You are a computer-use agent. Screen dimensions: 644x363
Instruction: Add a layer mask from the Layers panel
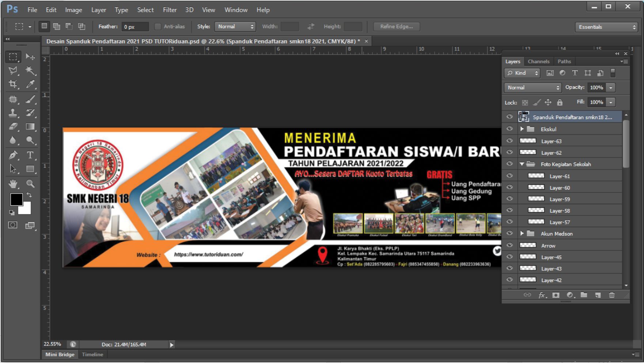tap(556, 295)
